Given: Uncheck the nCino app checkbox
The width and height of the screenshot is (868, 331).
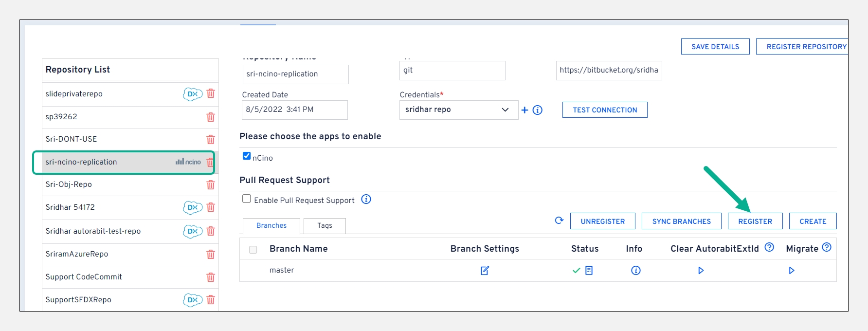Looking at the screenshot, I should pyautogui.click(x=247, y=156).
